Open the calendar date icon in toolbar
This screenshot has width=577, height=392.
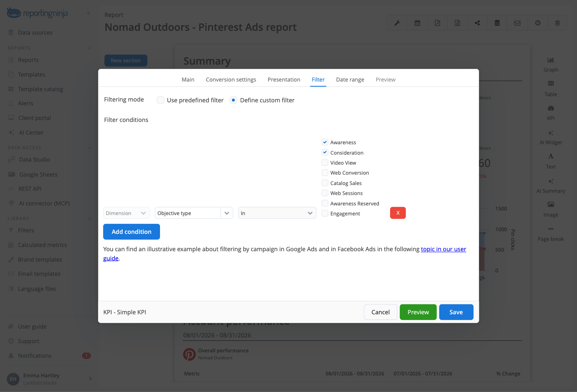(417, 23)
